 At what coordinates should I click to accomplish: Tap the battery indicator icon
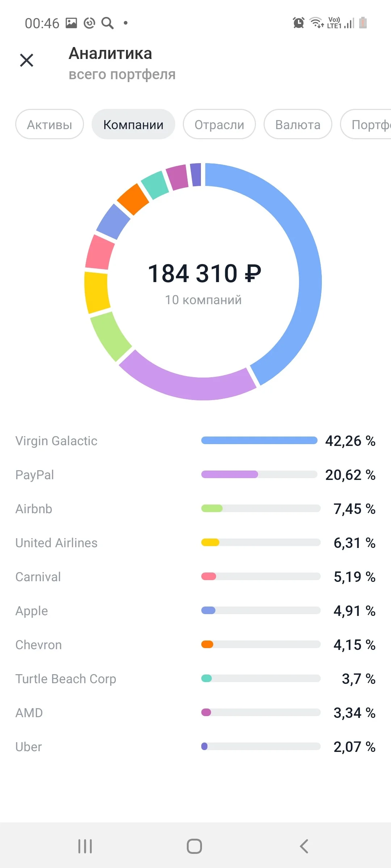tap(363, 23)
